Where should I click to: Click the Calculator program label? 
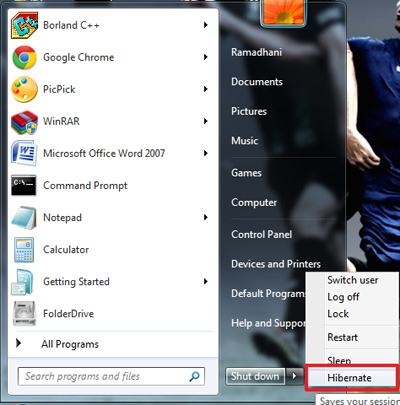coord(66,249)
